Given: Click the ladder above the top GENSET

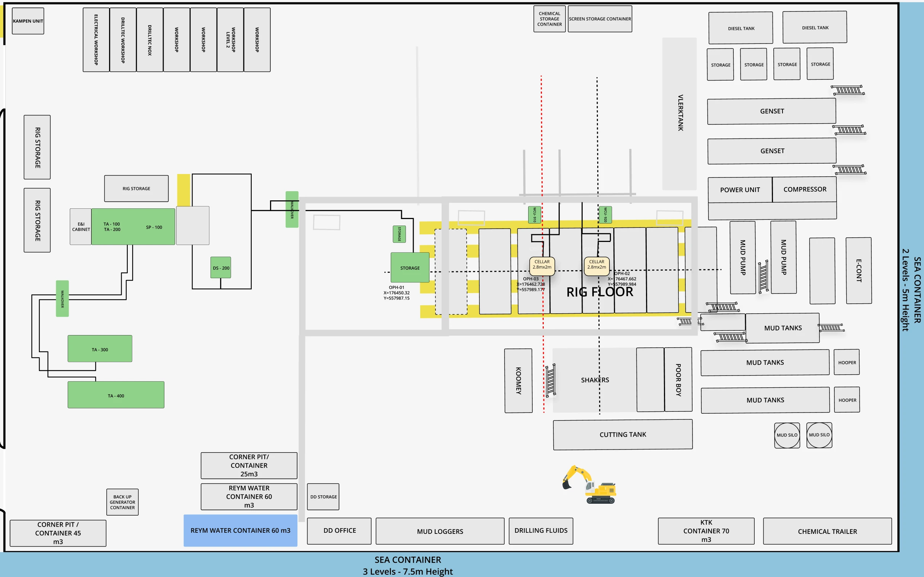Looking at the screenshot, I should pos(848,90).
